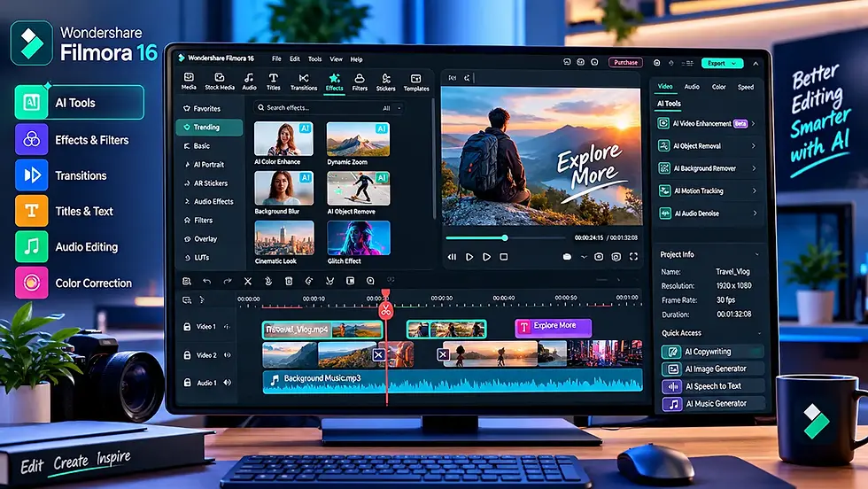Open preview quality dropdown arrow under preview

[584, 257]
